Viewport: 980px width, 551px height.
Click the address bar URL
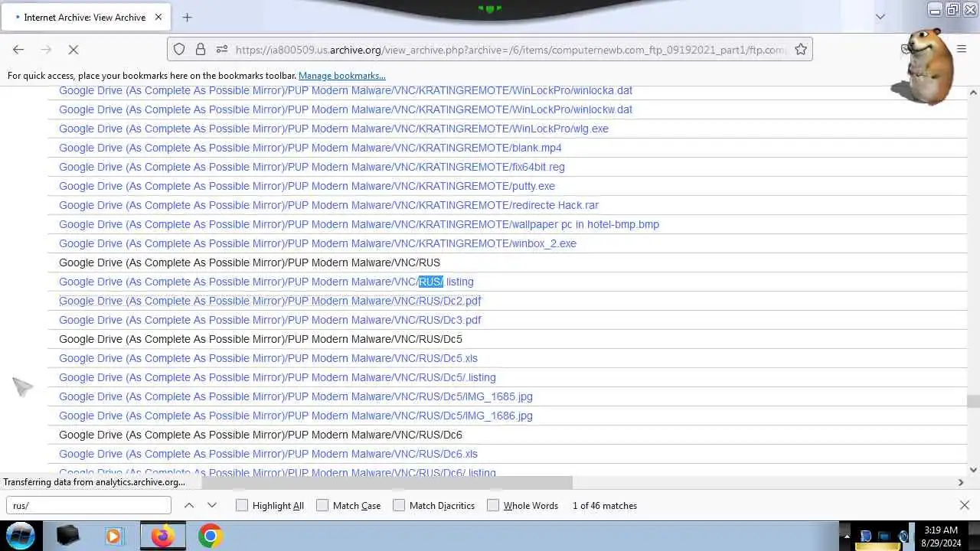(511, 50)
